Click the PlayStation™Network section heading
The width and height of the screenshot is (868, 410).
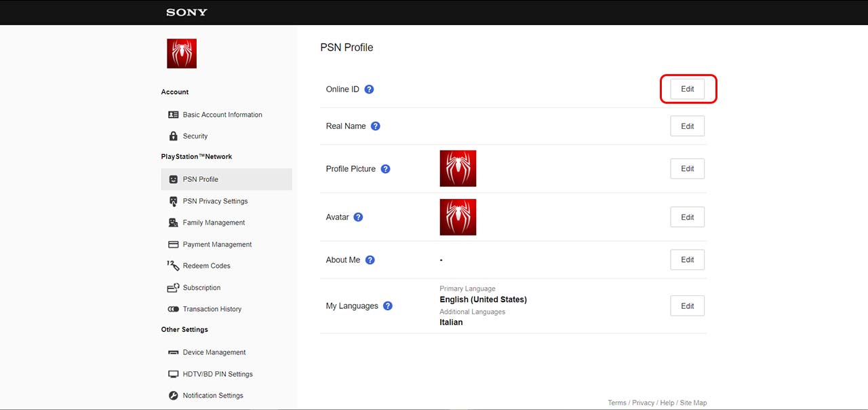pyautogui.click(x=197, y=157)
